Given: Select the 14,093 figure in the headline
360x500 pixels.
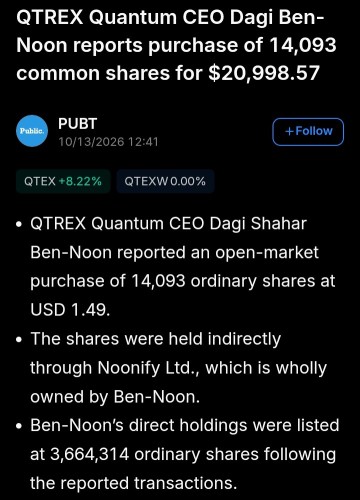Looking at the screenshot, I should [302, 45].
